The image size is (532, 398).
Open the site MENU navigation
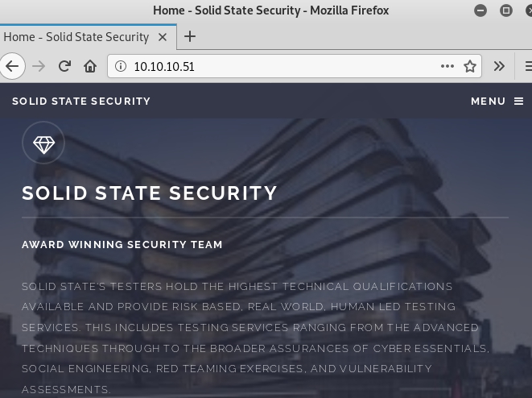[x=497, y=102]
